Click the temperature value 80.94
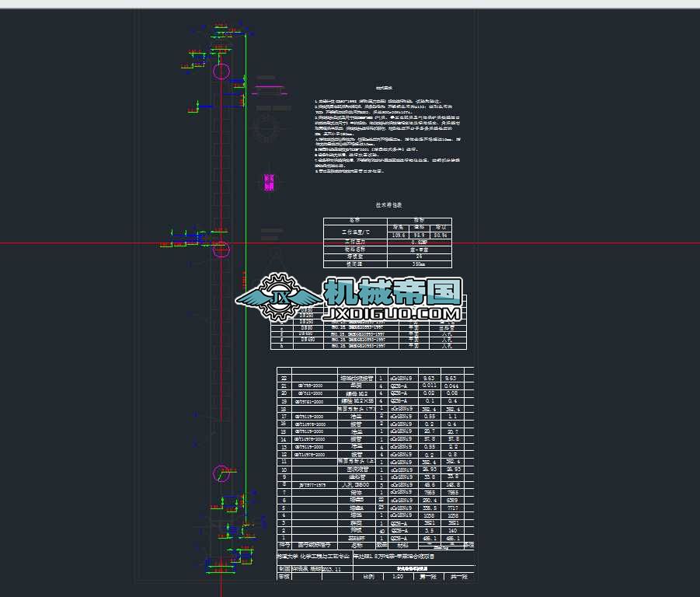The height and width of the screenshot is (597, 700). point(441,235)
